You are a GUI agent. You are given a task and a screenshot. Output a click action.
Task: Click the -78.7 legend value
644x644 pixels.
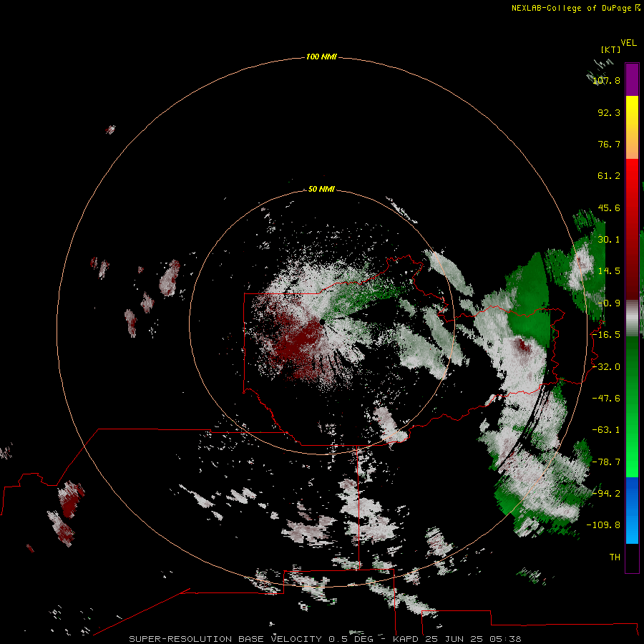tap(607, 462)
